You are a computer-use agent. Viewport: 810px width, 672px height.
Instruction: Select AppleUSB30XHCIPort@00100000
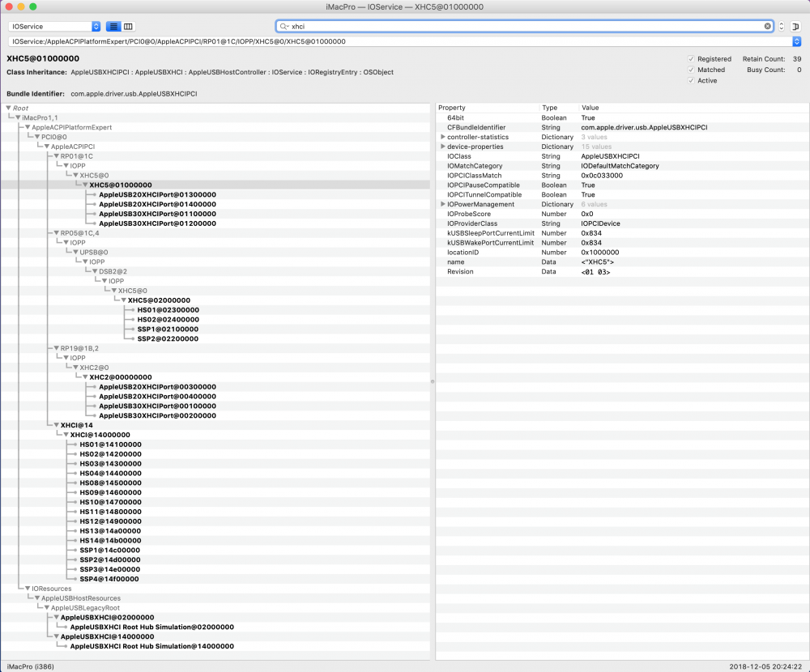click(x=158, y=406)
